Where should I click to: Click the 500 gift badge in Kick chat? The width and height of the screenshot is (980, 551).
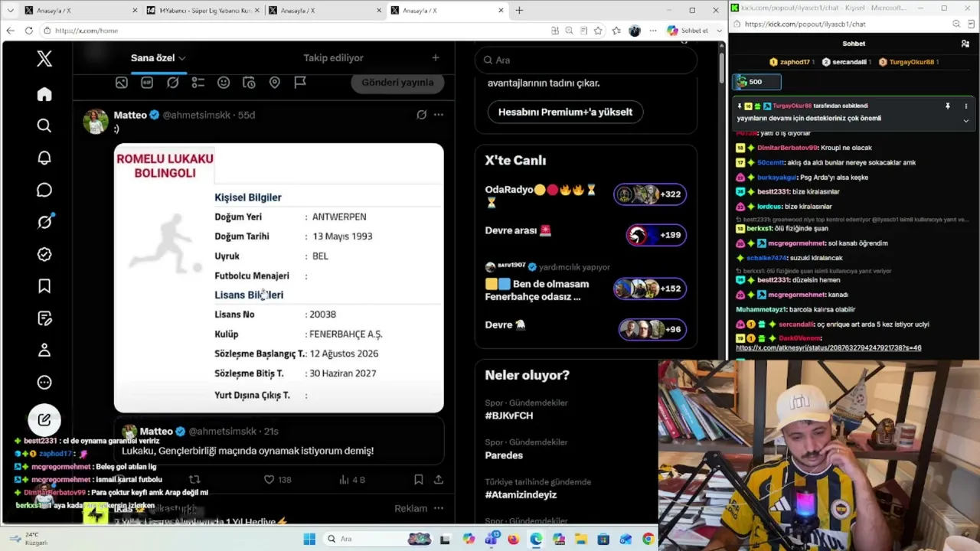point(756,82)
